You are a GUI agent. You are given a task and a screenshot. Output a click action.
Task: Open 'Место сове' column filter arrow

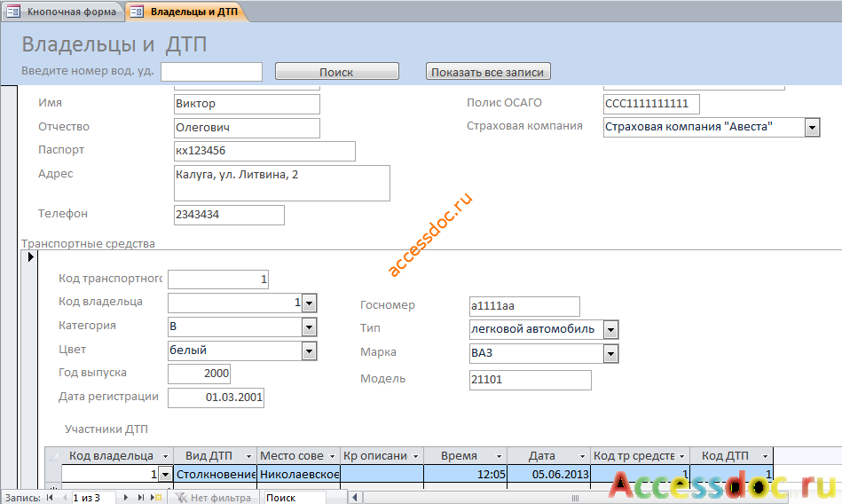click(x=332, y=456)
